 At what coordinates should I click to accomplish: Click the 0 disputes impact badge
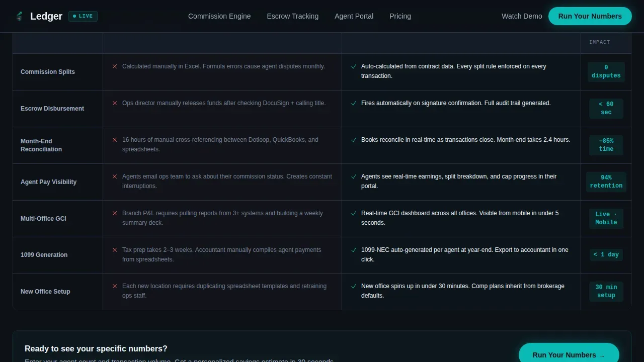pos(606,71)
